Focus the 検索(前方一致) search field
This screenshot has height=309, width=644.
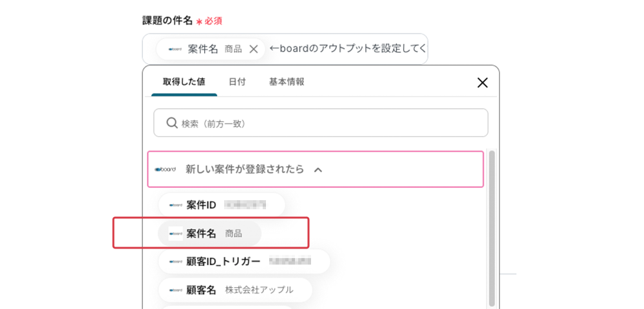point(328,123)
